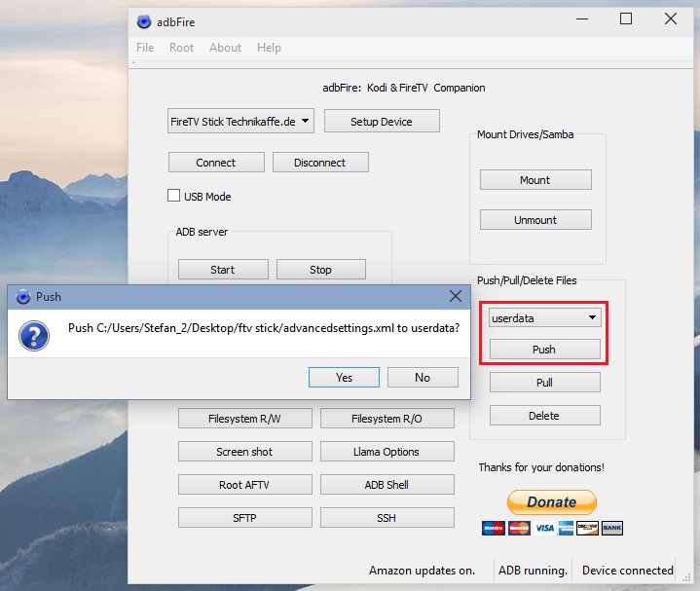The height and width of the screenshot is (591, 700).
Task: Click the Push dialog title icon
Action: 23,297
